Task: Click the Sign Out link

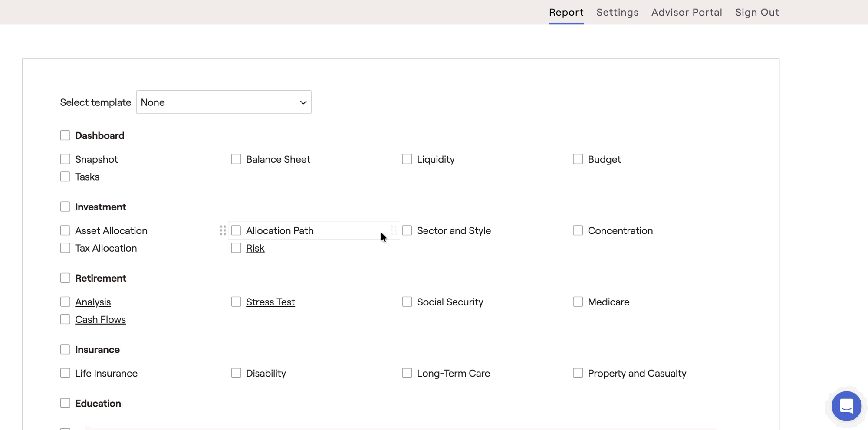Action: tap(757, 12)
